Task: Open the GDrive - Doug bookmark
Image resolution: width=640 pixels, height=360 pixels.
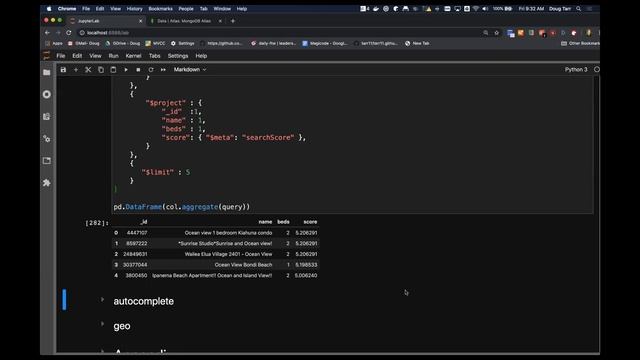Action: coord(122,43)
